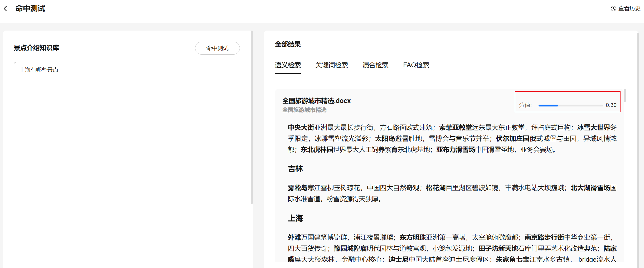Click the back arrow icon
Viewport: 644px width, 268px height.
pyautogui.click(x=6, y=9)
